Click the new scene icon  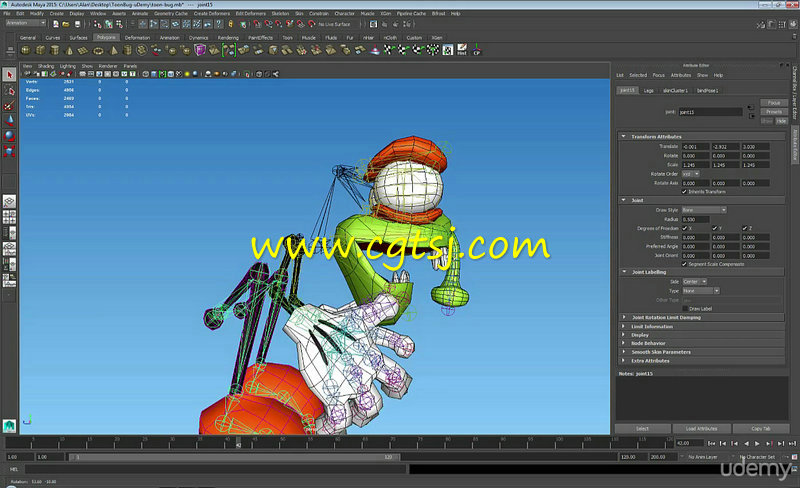56,24
